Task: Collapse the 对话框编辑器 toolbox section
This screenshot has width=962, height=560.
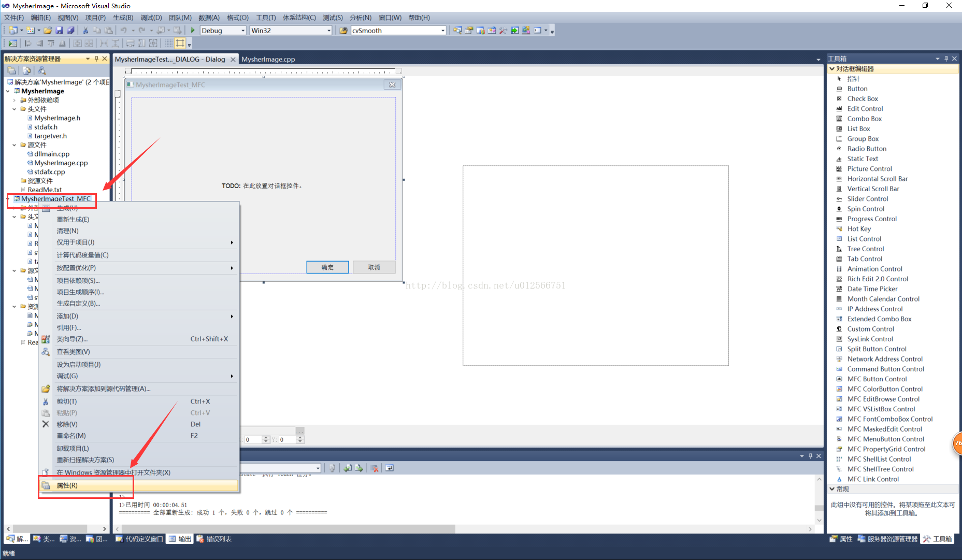Action: coord(832,68)
